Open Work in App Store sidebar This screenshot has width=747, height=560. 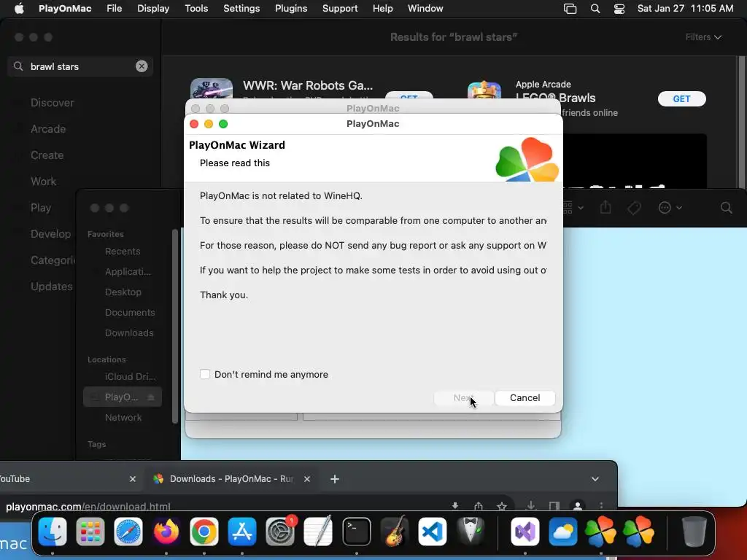(43, 182)
